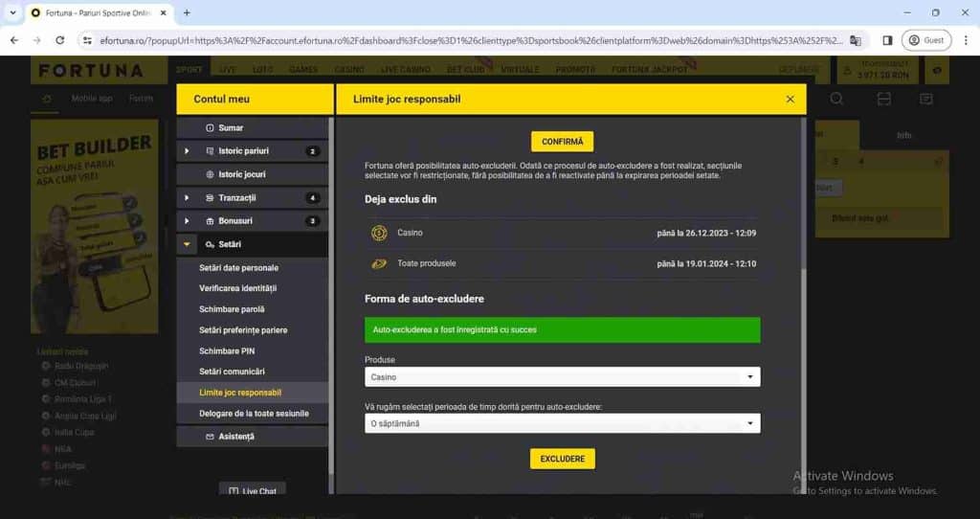Click the Istoric jocuri globe icon
The image size is (980, 519).
tap(210, 174)
